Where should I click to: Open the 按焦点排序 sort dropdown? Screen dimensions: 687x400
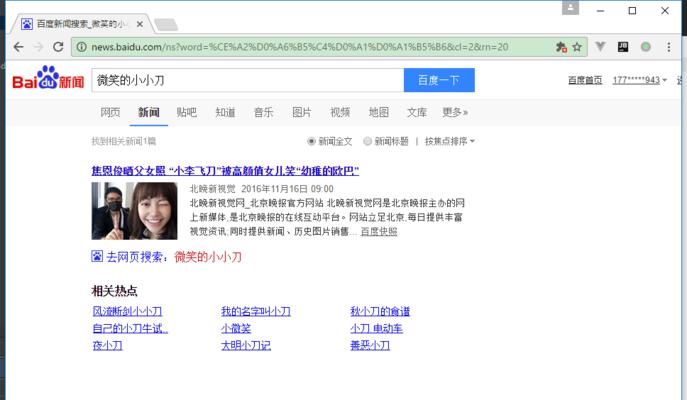[450, 141]
